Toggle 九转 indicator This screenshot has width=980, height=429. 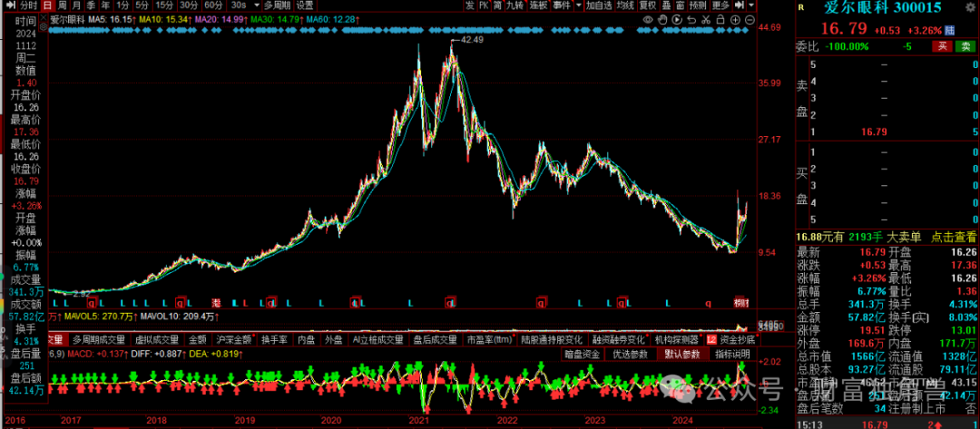(515, 5)
